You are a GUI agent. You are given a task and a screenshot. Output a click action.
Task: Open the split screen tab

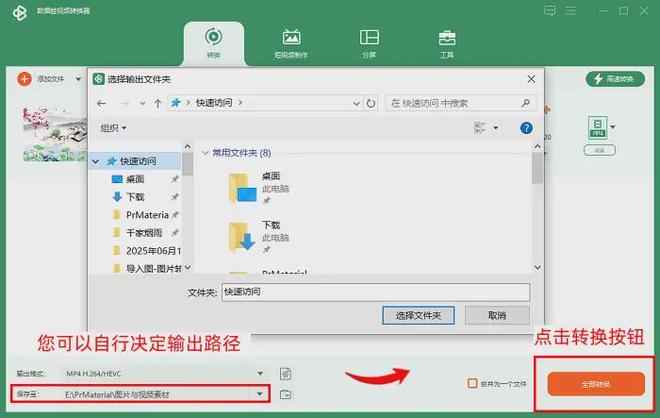369,43
